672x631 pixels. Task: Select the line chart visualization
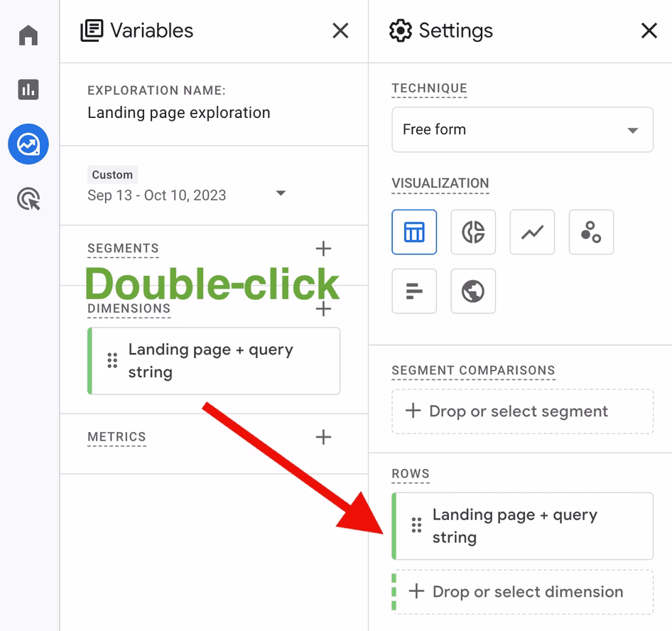click(532, 232)
